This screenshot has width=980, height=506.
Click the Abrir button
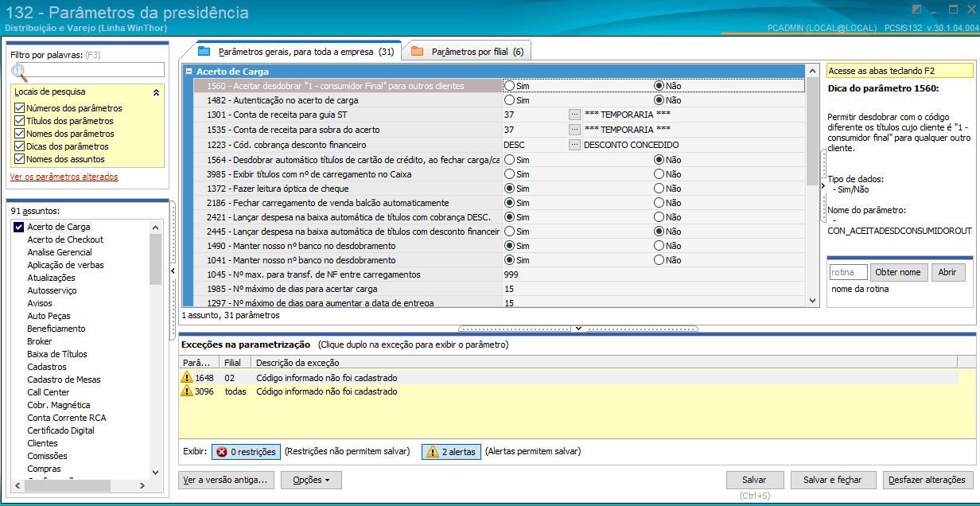click(x=947, y=272)
